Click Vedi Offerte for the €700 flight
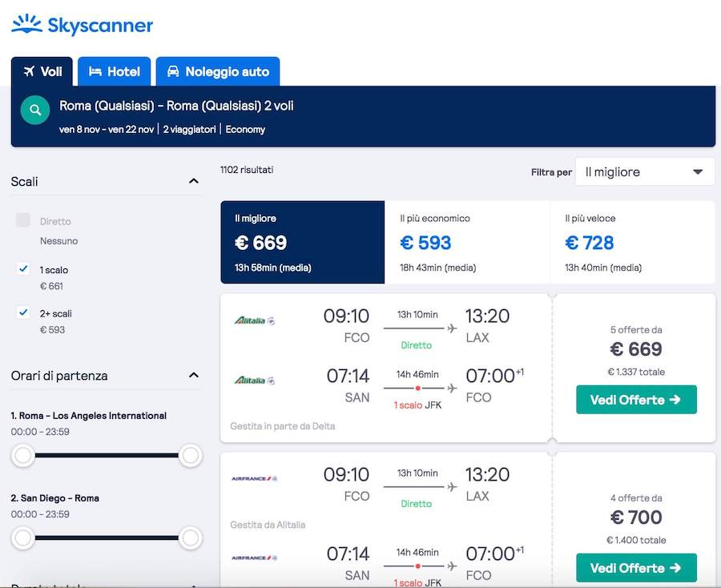The image size is (721, 588). [636, 568]
